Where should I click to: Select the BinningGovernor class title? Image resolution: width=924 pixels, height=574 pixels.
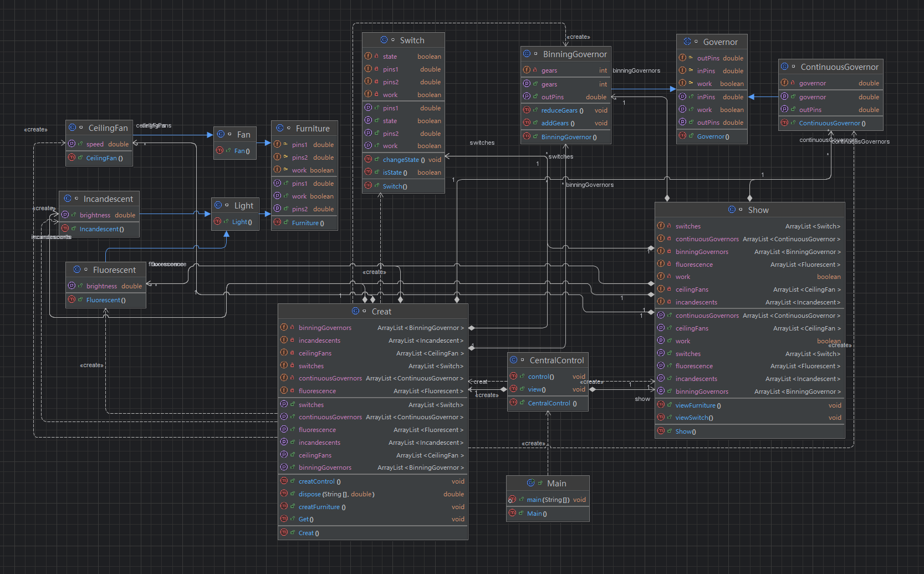pyautogui.click(x=575, y=54)
